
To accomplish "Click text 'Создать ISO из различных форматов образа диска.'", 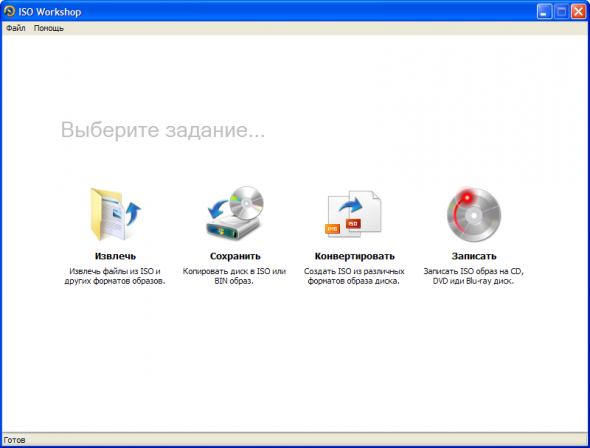I will pos(354,276).
